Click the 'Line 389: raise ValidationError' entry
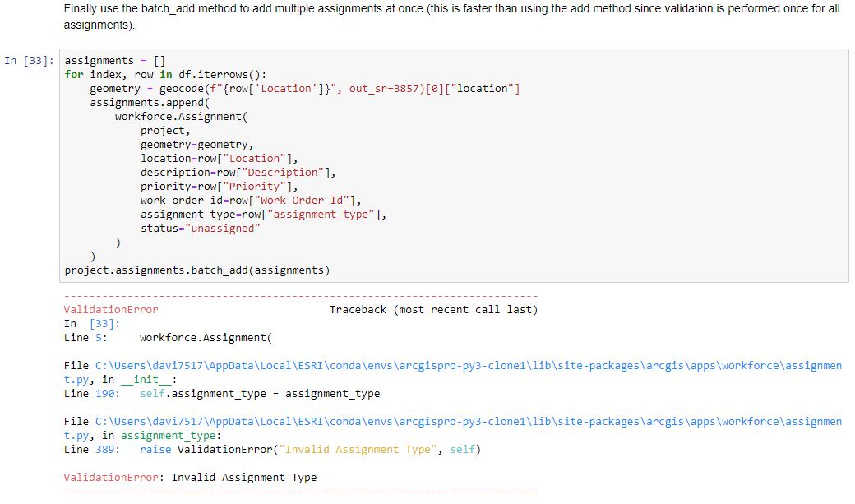The height and width of the screenshot is (504, 855). (x=272, y=450)
